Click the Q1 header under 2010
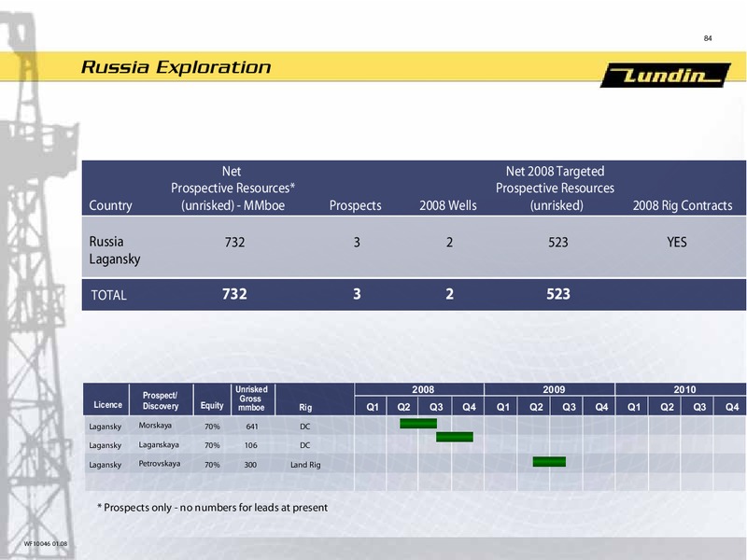This screenshot has height=560, width=747. pyautogui.click(x=634, y=407)
